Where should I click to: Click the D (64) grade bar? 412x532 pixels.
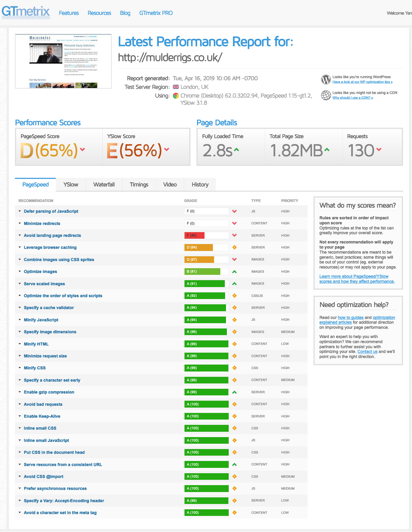207,247
